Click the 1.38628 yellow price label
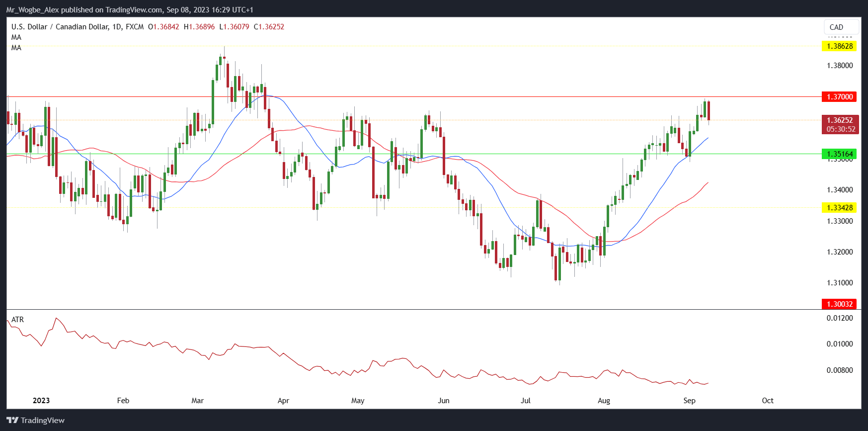868x431 pixels. click(840, 46)
